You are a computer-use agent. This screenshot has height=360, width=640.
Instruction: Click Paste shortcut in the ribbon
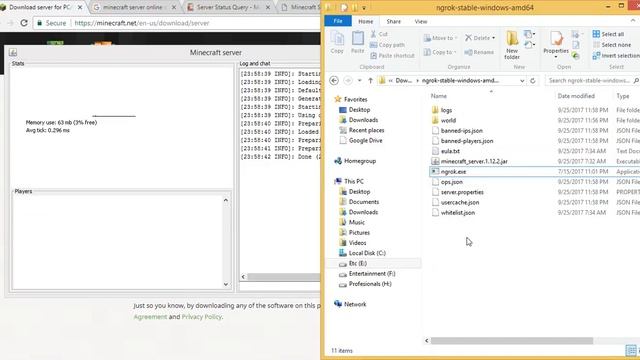tap(392, 56)
